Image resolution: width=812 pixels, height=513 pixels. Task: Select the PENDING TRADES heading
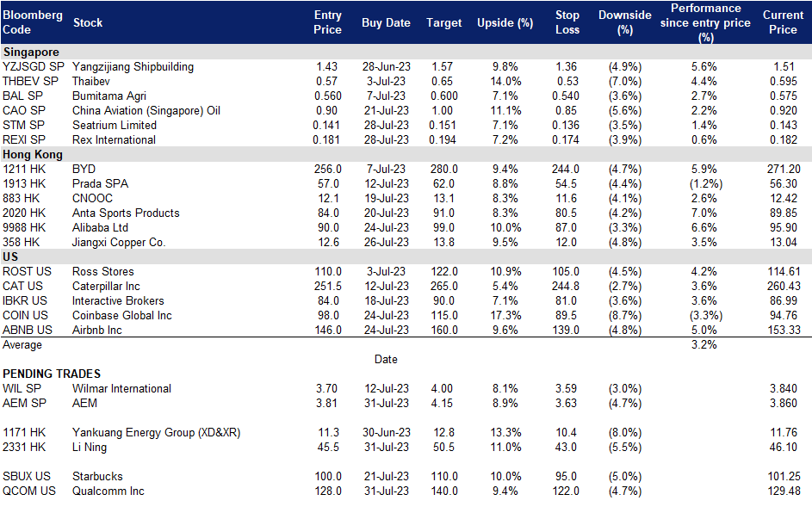52,374
